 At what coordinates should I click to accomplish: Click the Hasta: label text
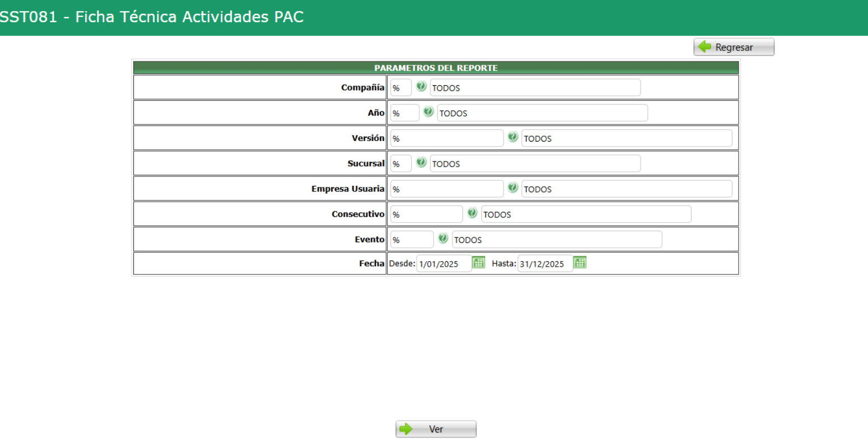coord(504,264)
